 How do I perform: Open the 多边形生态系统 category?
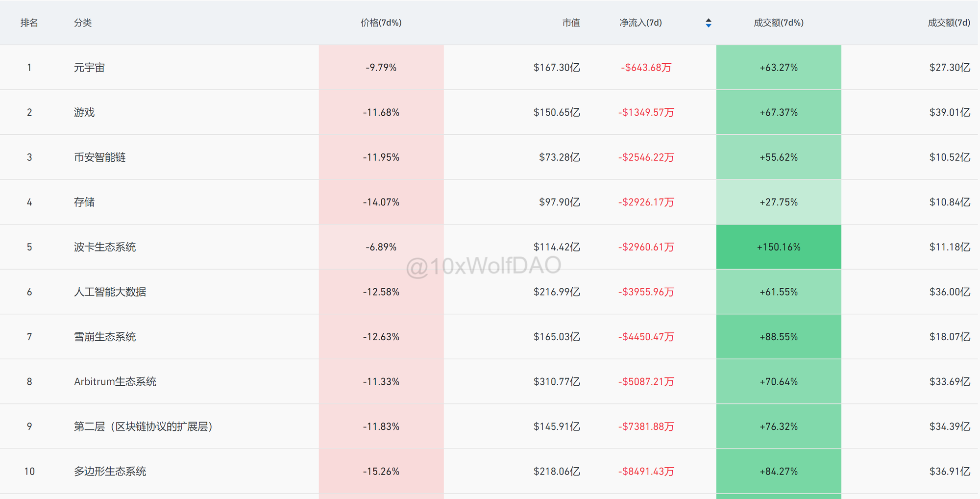click(x=110, y=472)
